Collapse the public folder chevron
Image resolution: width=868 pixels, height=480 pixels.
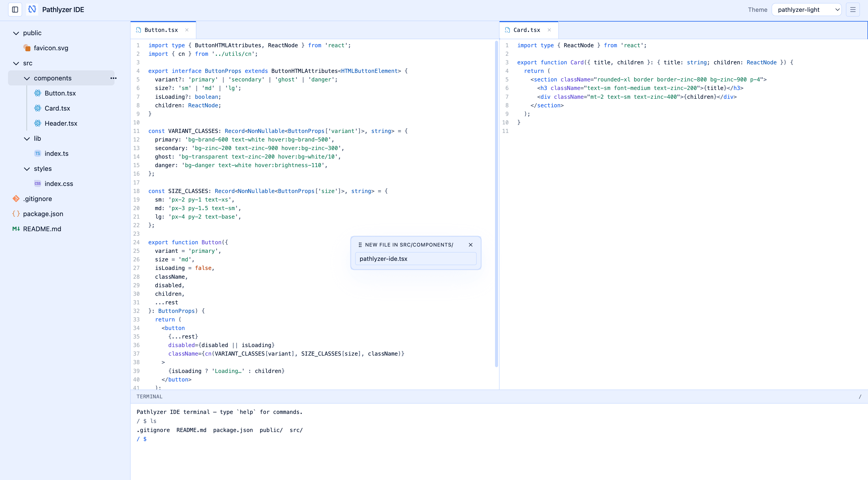(x=16, y=33)
